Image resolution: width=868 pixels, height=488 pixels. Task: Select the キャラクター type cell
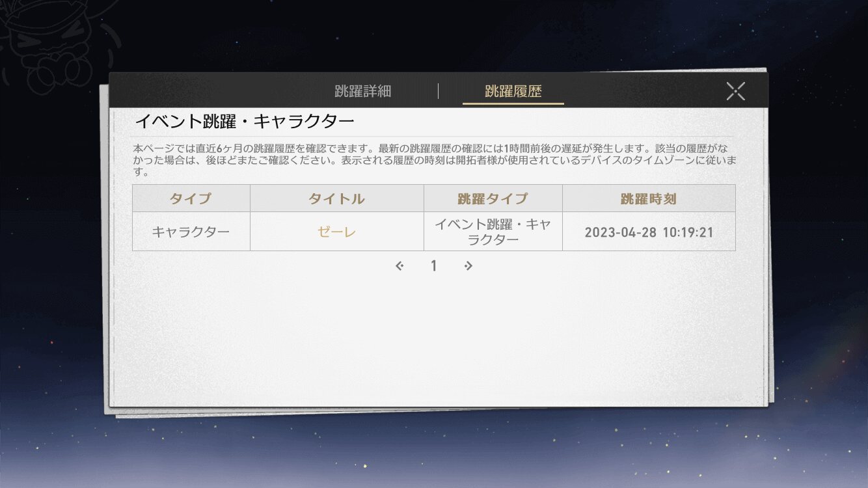click(x=191, y=232)
